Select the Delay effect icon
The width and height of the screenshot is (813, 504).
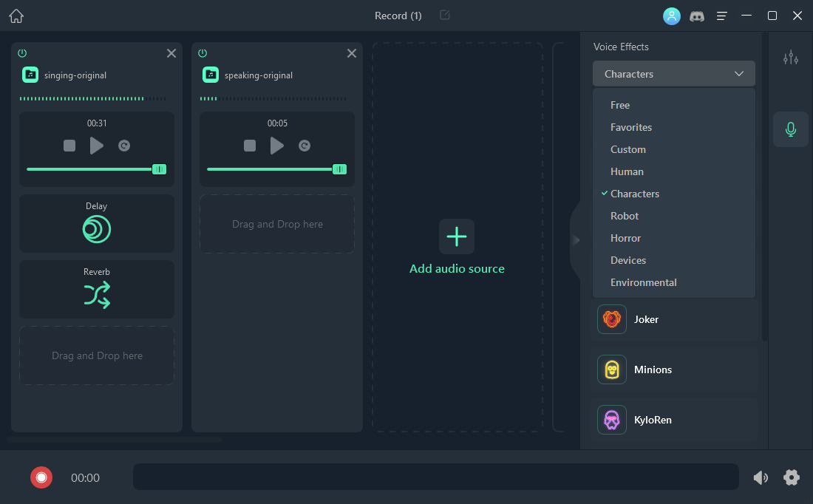click(x=96, y=228)
